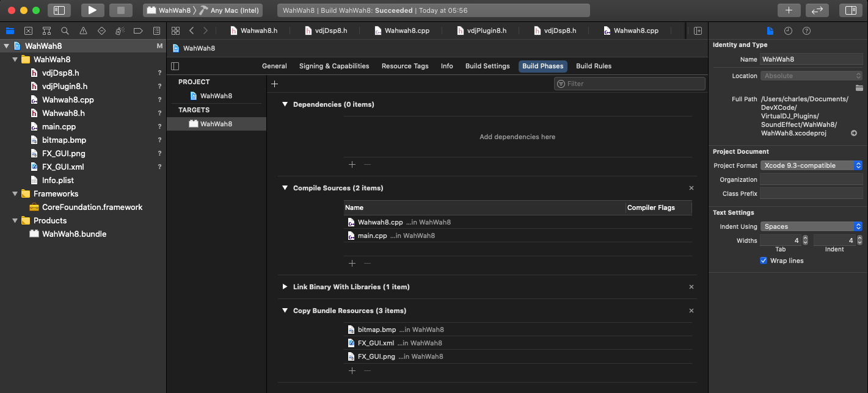This screenshot has height=393, width=868.
Task: Adjust the Indent width stepper
Action: 859,240
